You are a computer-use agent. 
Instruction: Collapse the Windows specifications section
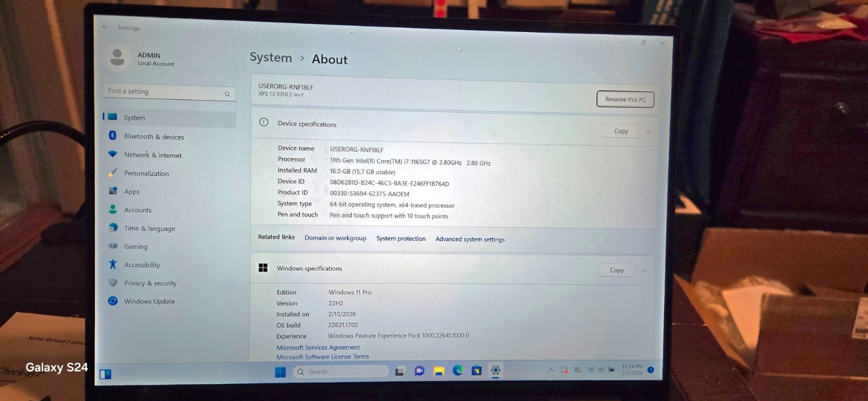644,271
